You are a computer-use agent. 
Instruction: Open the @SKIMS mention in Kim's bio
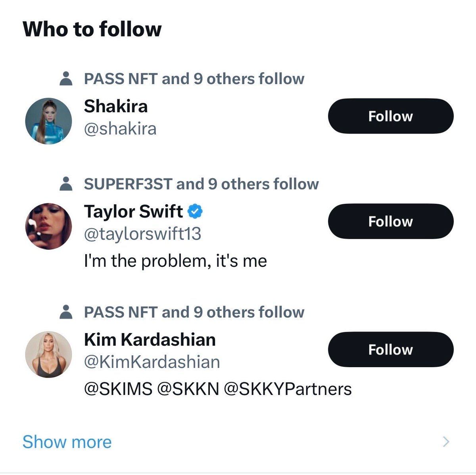(118, 389)
